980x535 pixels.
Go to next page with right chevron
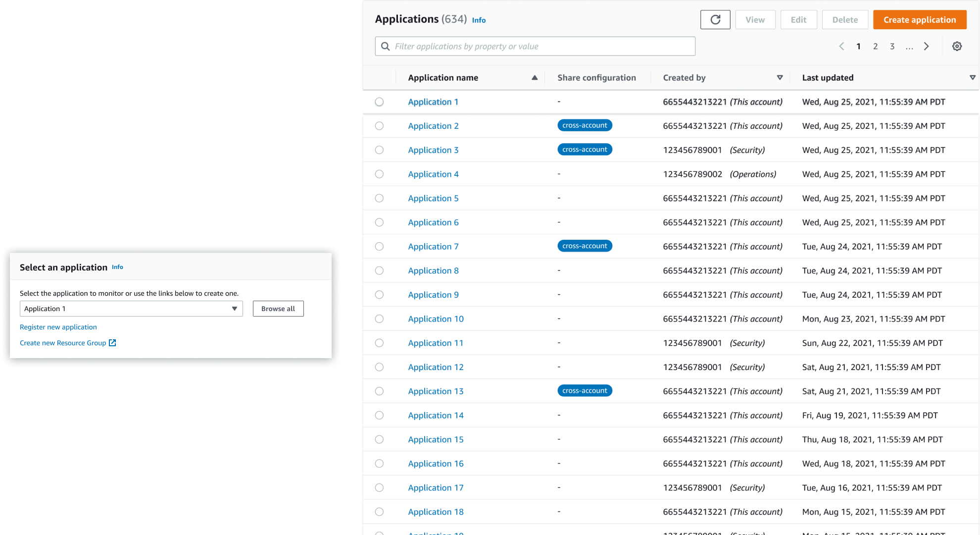[x=926, y=46]
